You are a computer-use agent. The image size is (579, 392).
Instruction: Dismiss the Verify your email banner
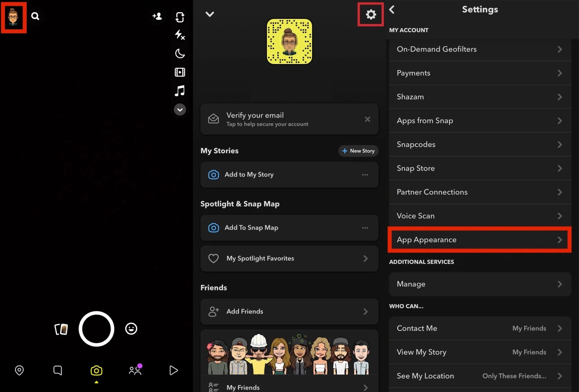(x=367, y=119)
